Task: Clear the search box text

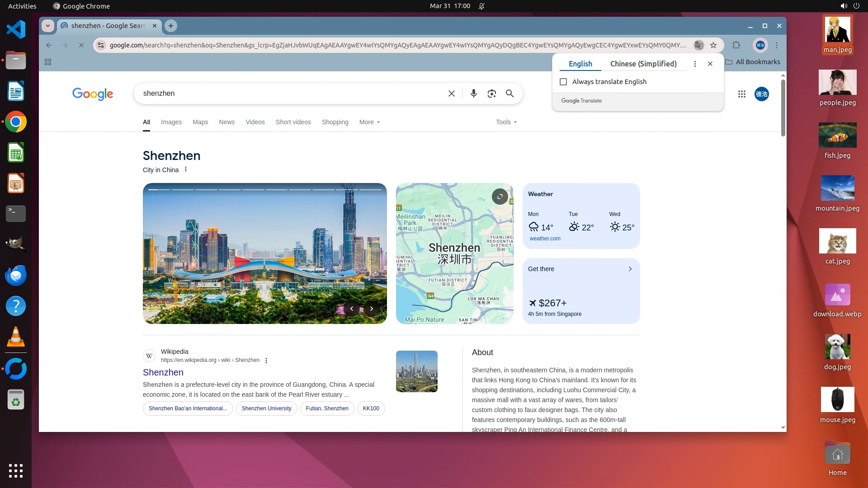Action: pos(451,94)
